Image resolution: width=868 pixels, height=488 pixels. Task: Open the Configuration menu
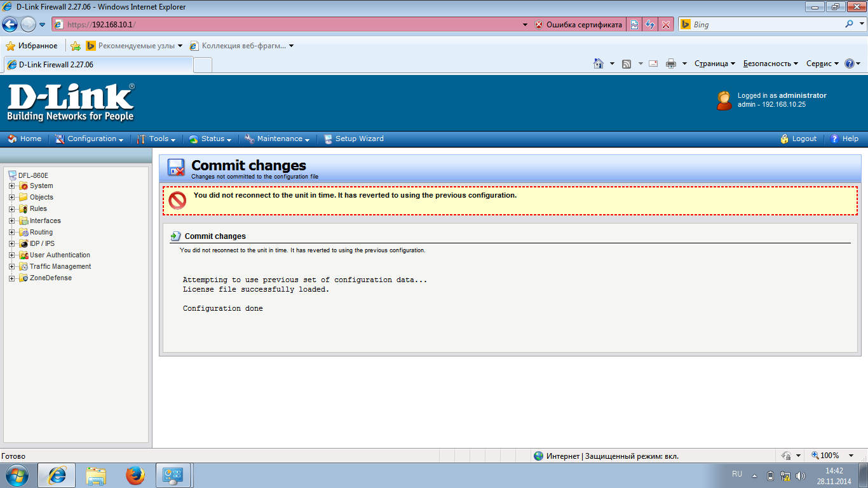coord(89,139)
